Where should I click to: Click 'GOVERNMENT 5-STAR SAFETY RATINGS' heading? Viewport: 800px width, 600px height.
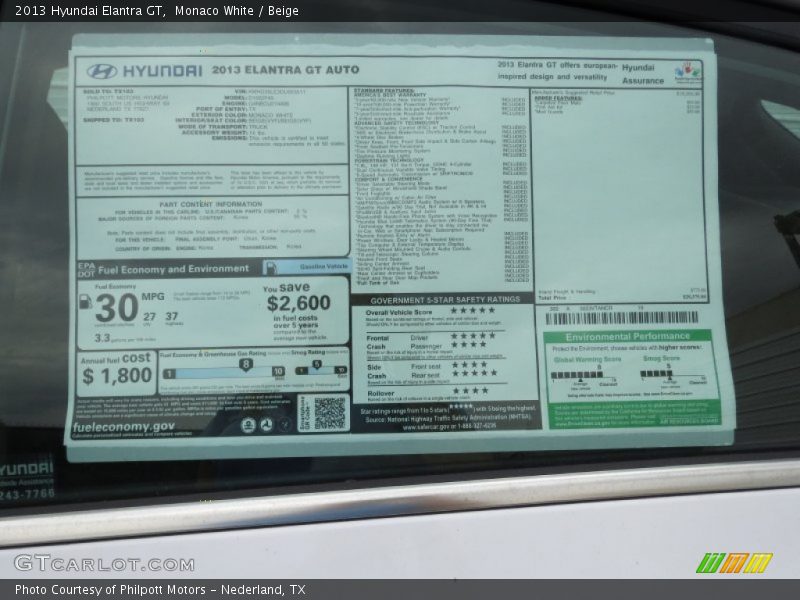(445, 299)
